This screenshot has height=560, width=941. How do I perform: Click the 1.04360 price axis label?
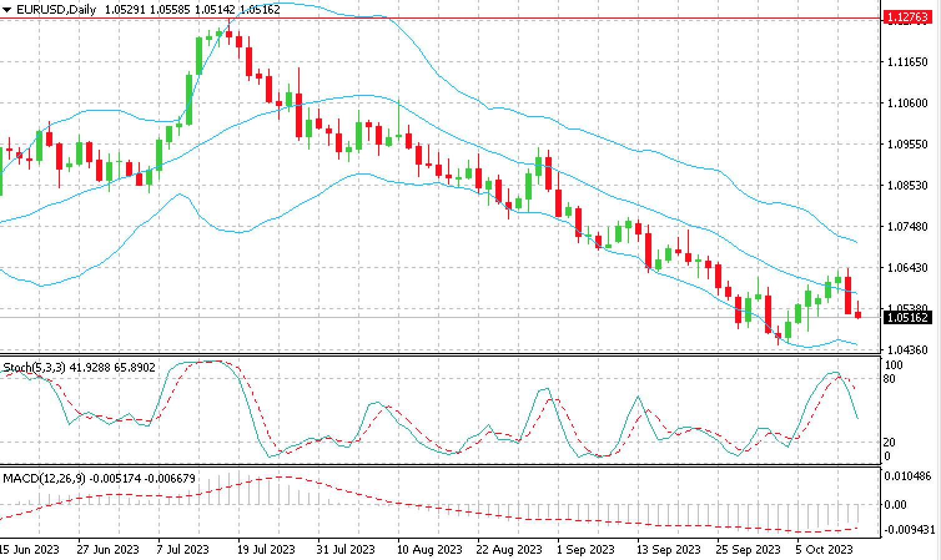[907, 350]
